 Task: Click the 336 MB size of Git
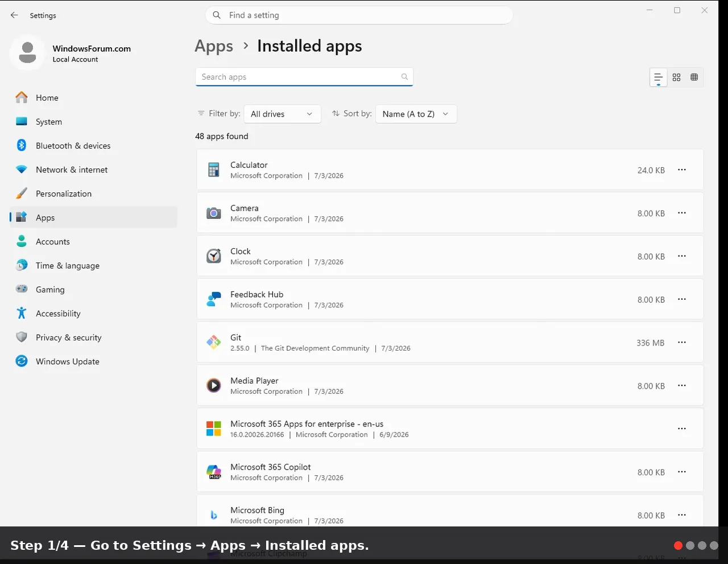pyautogui.click(x=650, y=343)
